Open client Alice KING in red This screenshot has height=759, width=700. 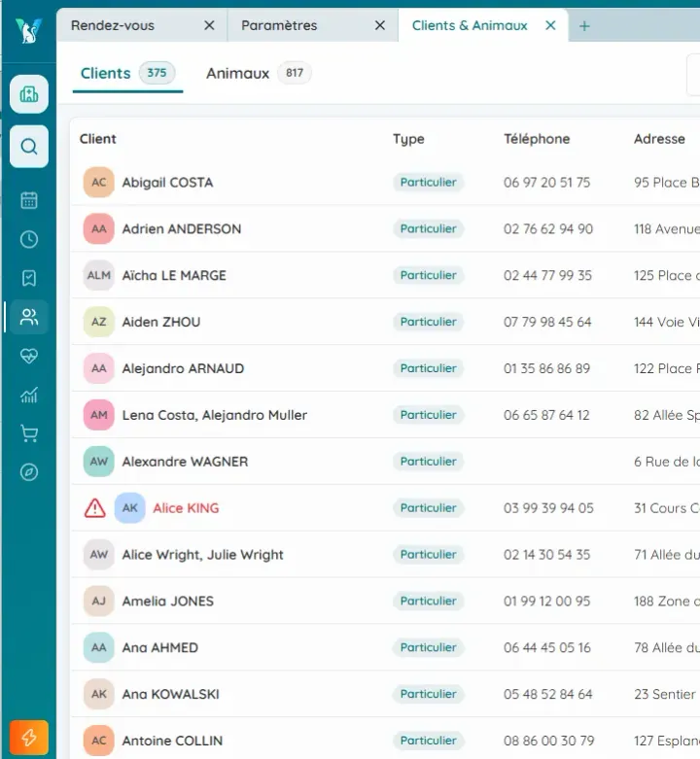coord(186,507)
